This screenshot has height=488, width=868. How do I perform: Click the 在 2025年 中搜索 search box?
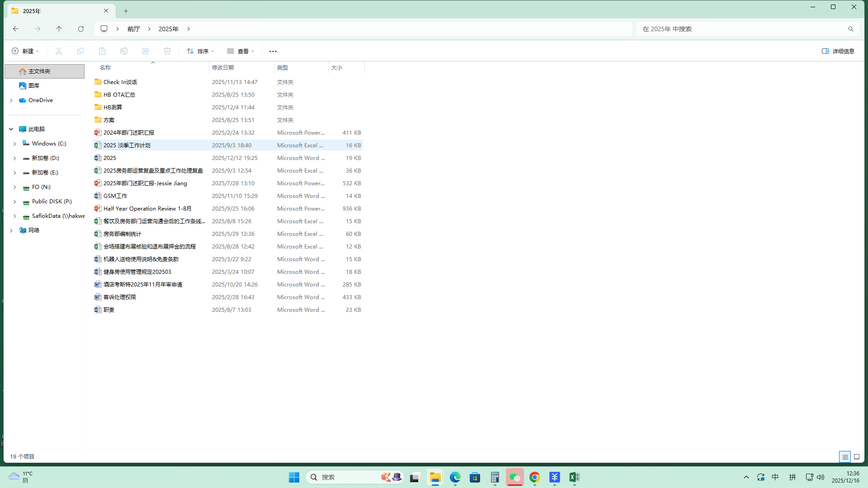pos(741,29)
